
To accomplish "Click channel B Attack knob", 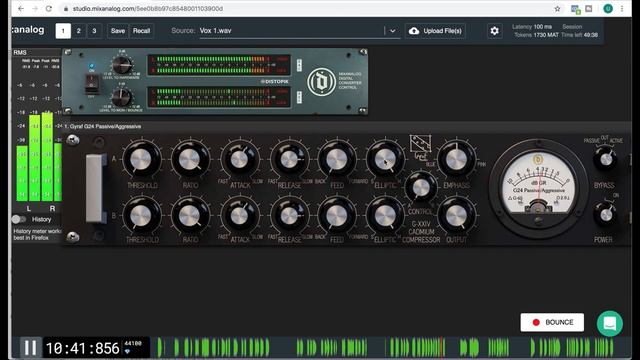I will click(240, 215).
